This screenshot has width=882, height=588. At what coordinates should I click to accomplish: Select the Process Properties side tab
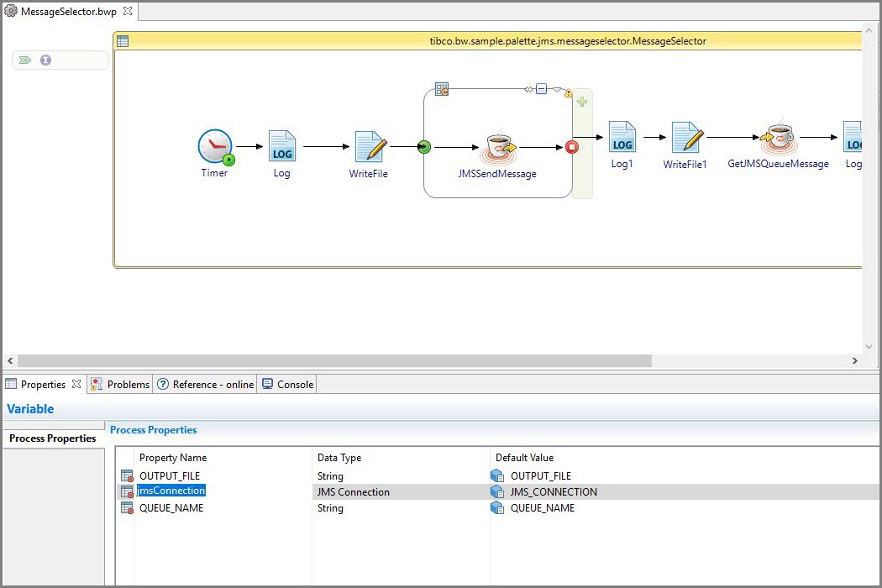click(53, 438)
